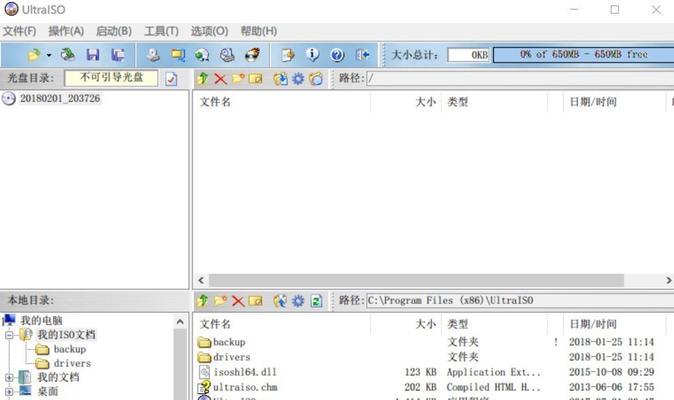Viewport: 674px width, 400px height.
Task: Click the gear icon in local toolbar
Action: pyautogui.click(x=298, y=301)
